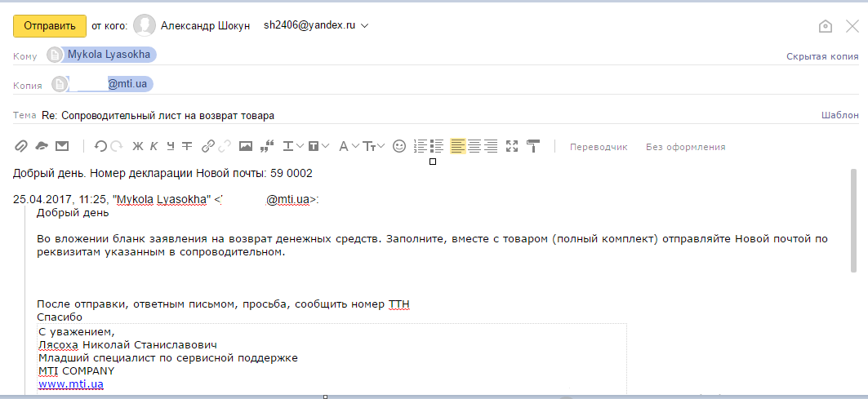This screenshot has width=868, height=399.
Task: Toggle strikethrough text formatting
Action: 187,147
